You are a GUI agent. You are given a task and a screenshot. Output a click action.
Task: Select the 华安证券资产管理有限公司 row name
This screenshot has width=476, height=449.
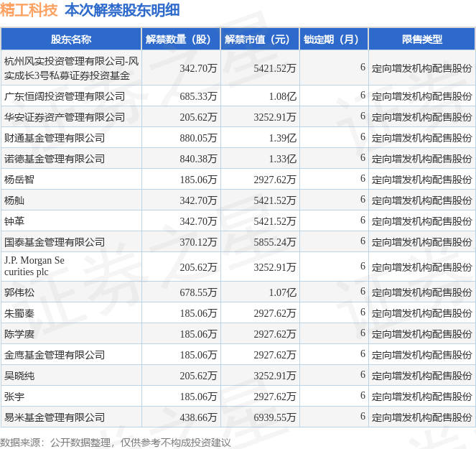[x=65, y=117]
